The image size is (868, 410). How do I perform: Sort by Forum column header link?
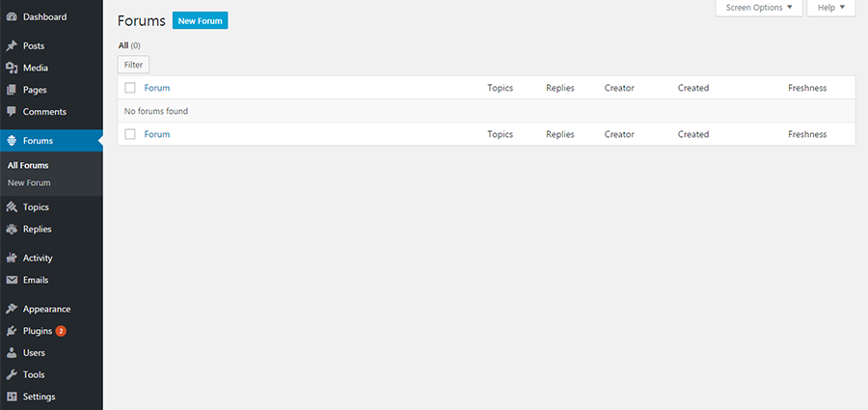pyautogui.click(x=157, y=88)
